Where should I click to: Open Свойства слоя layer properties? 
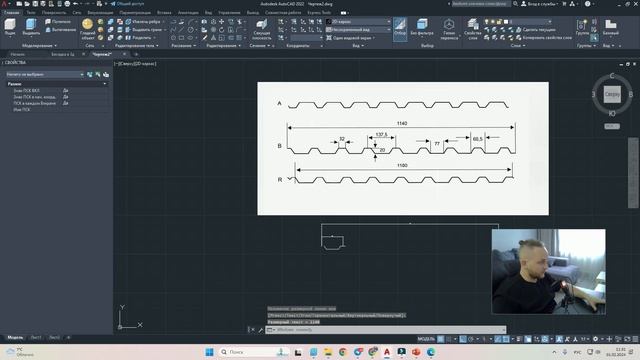pos(473,29)
